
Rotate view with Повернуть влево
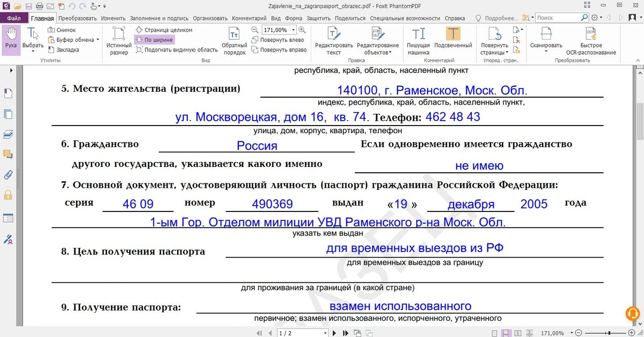pyautogui.click(x=277, y=40)
